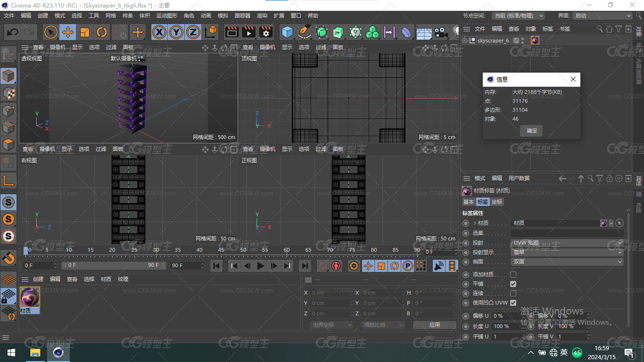Open 用户数据 in attribute manager
This screenshot has height=362, width=644.
519,178
